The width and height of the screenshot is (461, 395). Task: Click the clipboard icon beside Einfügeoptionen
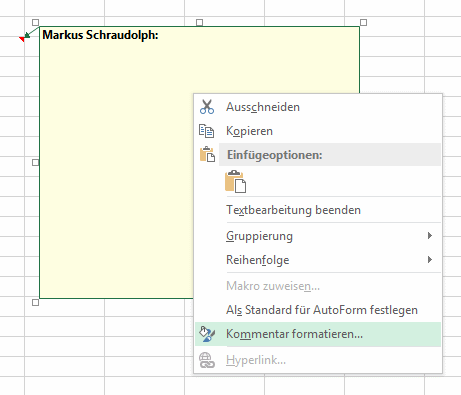point(207,154)
